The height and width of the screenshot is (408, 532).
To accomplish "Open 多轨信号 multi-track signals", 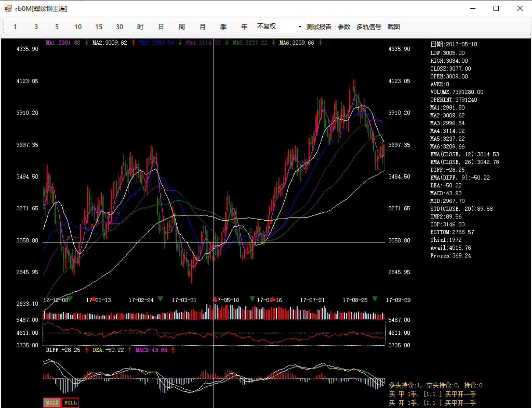I will click(369, 27).
